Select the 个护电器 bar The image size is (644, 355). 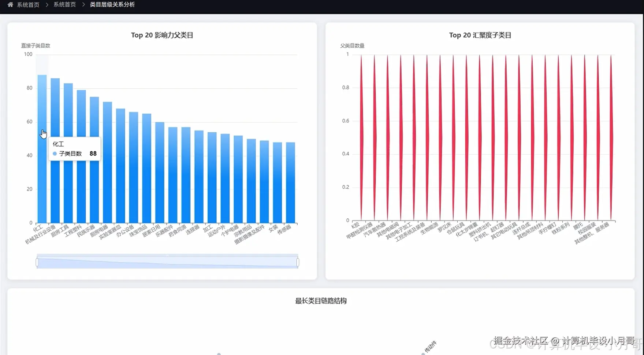[x=238, y=179]
